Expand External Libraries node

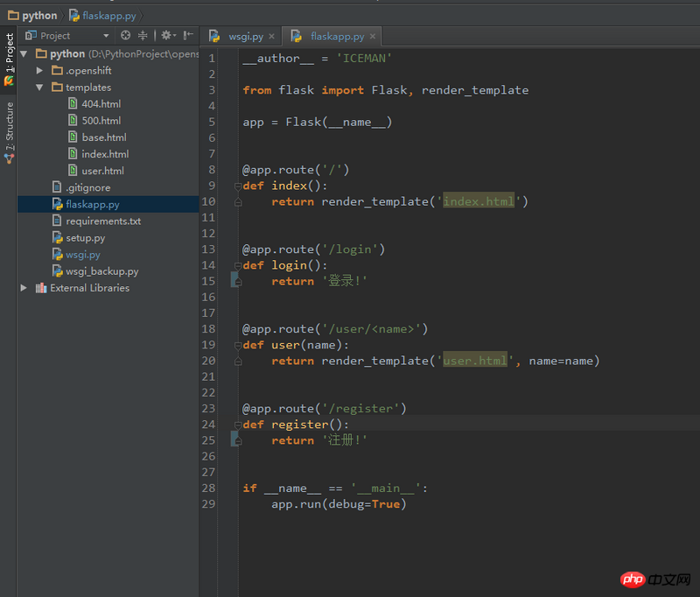tap(24, 288)
